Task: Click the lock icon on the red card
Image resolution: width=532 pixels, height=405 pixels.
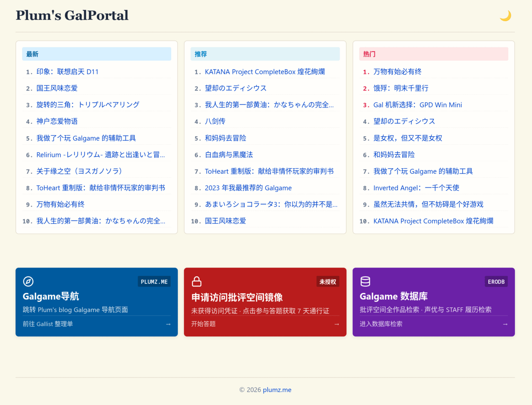Action: point(197,281)
